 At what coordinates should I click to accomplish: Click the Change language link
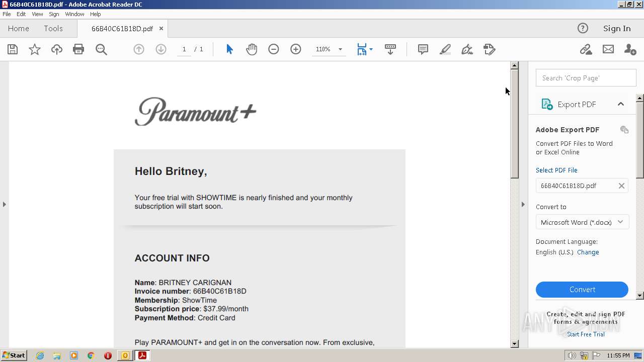[588, 252]
